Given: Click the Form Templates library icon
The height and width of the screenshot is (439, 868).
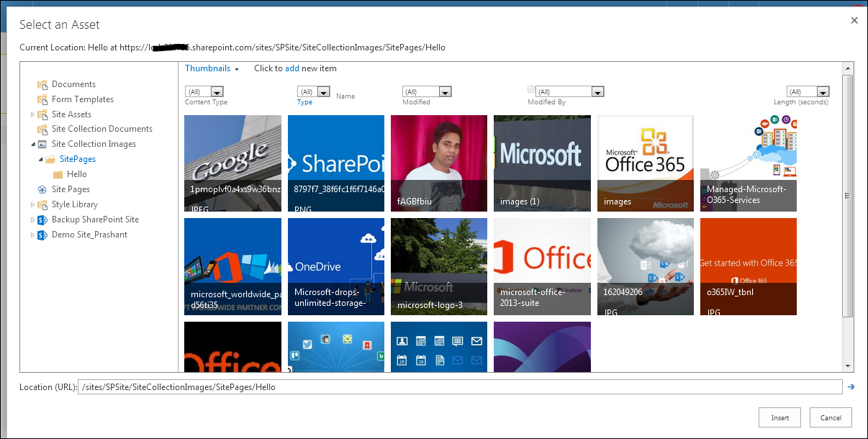Looking at the screenshot, I should (42, 99).
